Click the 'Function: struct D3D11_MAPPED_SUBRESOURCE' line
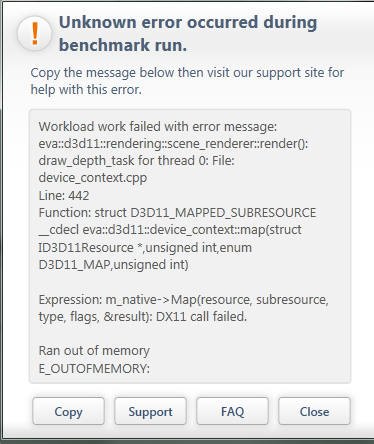 tap(177, 213)
